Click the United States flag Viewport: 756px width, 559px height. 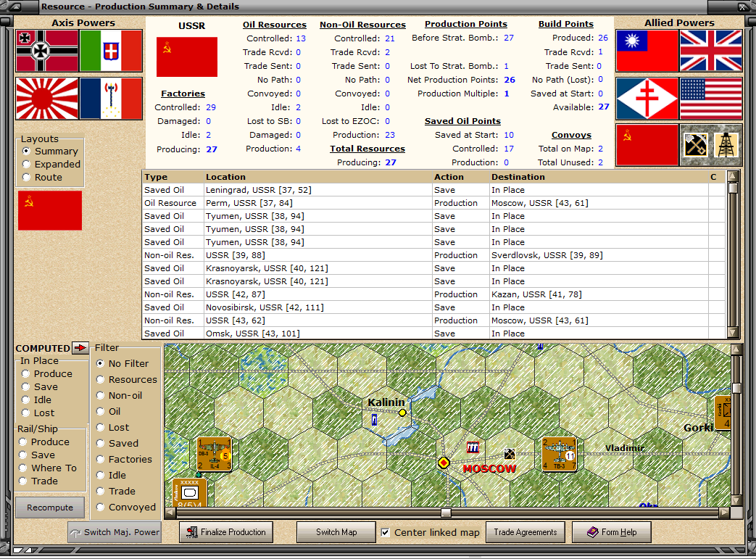[x=711, y=99]
